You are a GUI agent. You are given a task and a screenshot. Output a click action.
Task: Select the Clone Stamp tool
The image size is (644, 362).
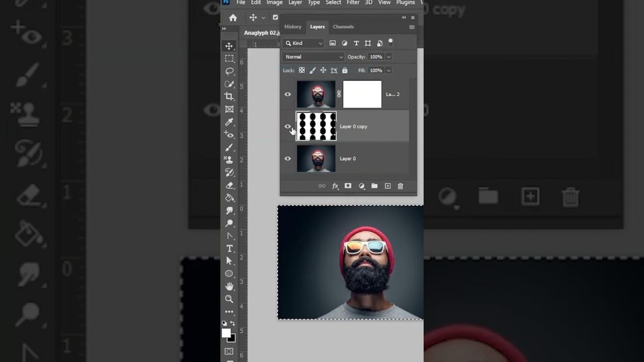[229, 160]
